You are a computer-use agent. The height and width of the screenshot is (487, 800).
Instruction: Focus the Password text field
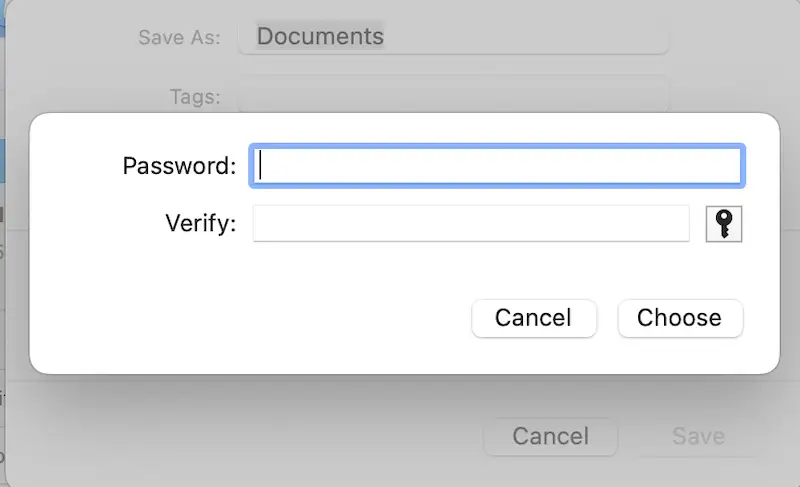(496, 166)
